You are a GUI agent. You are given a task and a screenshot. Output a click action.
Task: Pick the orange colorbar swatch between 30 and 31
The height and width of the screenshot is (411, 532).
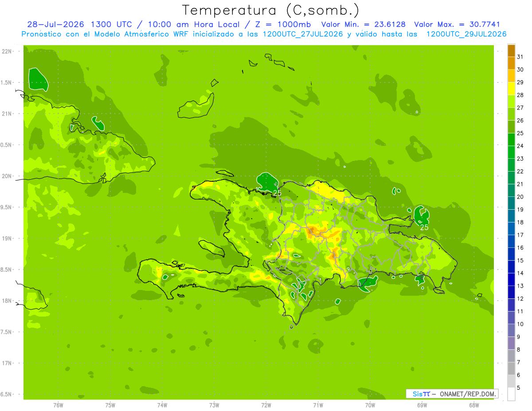(x=511, y=63)
